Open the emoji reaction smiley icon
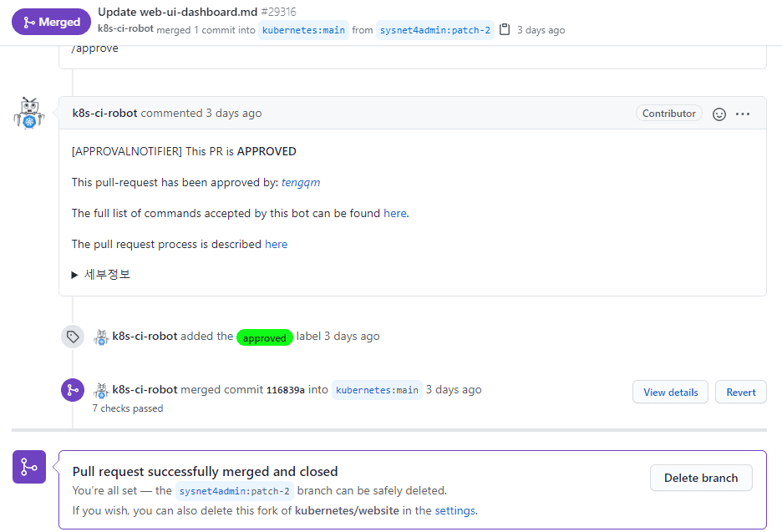Screen dimensions: 782x532 (x=719, y=114)
